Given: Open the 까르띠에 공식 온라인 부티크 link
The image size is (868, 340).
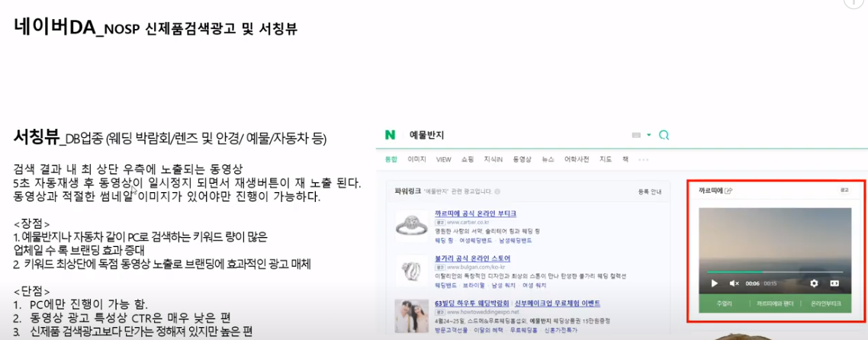Looking at the screenshot, I should pos(475,213).
